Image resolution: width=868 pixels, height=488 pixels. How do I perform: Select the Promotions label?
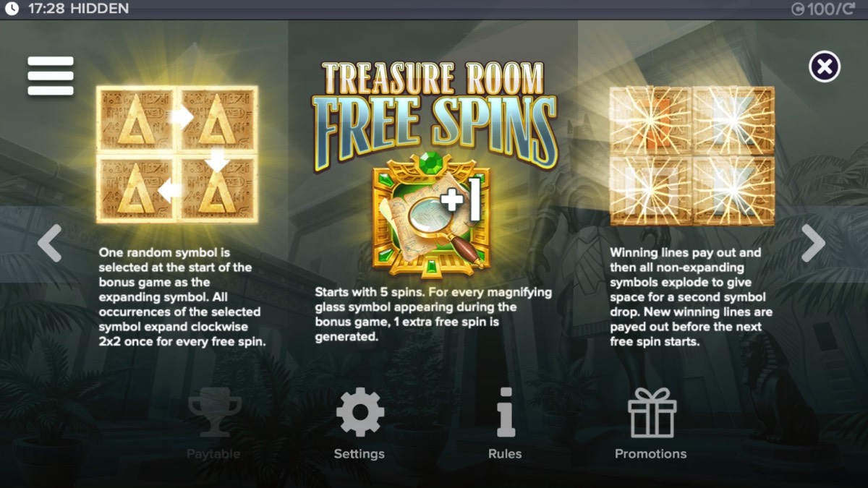[651, 454]
